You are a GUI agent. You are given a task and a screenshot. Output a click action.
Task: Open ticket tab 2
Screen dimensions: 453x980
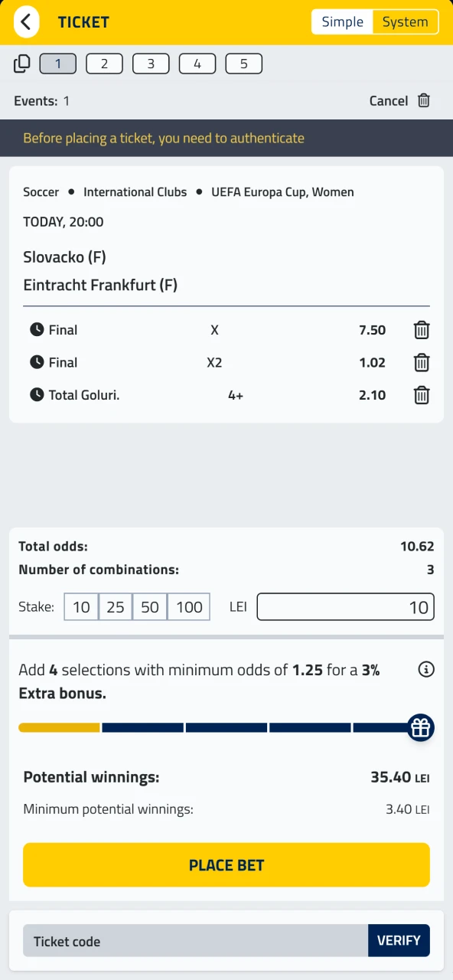point(104,64)
